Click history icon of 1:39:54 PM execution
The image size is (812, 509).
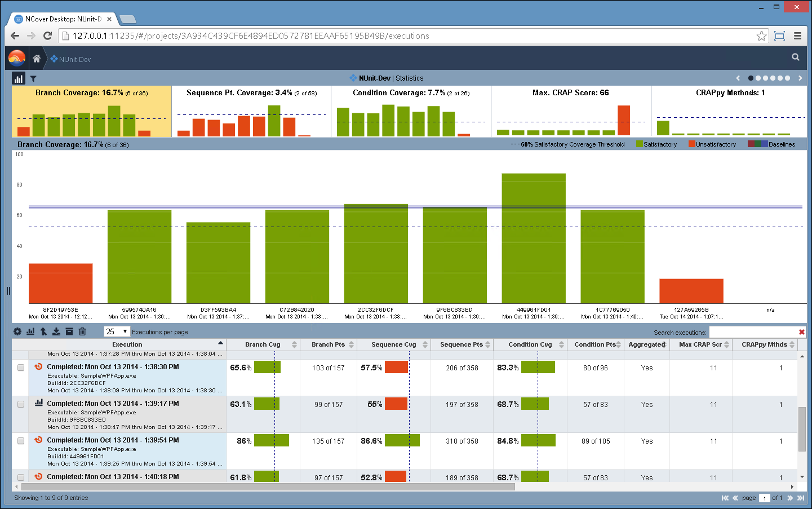39,440
